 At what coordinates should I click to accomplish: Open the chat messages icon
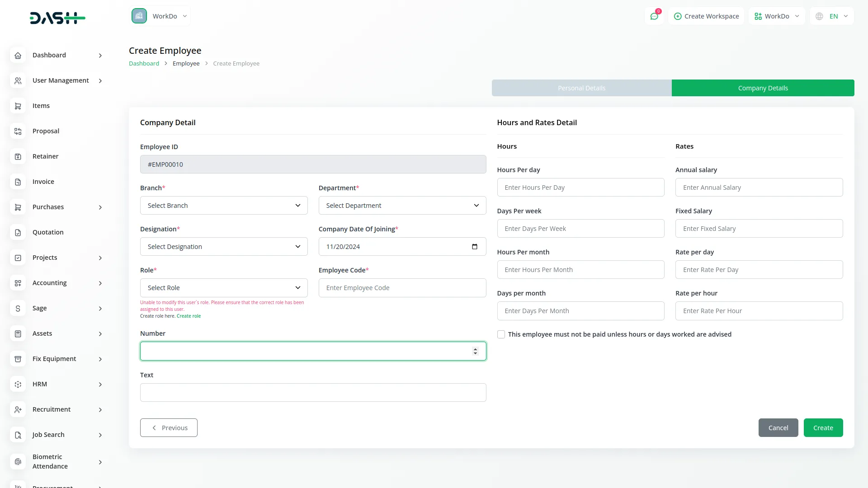click(x=654, y=16)
